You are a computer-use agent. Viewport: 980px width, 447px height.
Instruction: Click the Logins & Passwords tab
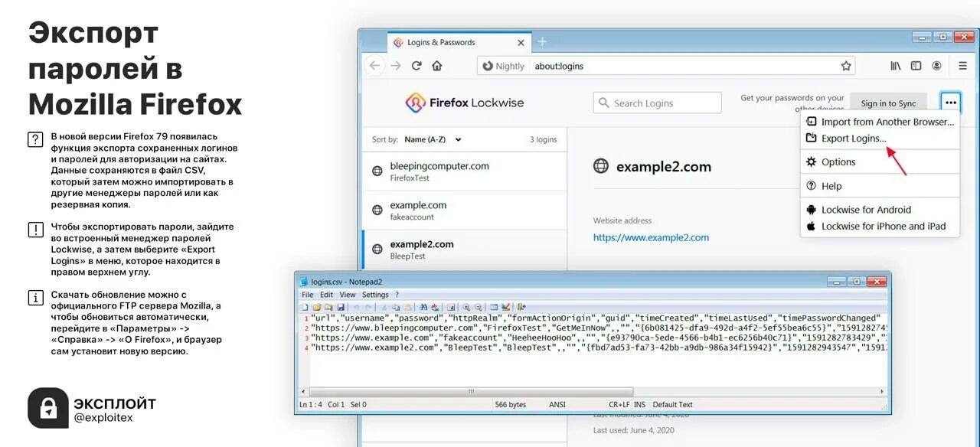[x=459, y=42]
